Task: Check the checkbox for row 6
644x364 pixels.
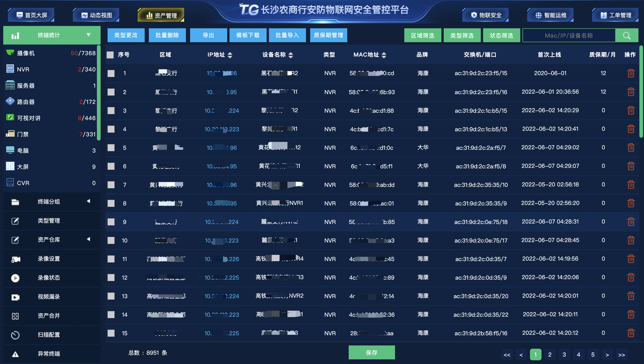Action: pyautogui.click(x=111, y=166)
